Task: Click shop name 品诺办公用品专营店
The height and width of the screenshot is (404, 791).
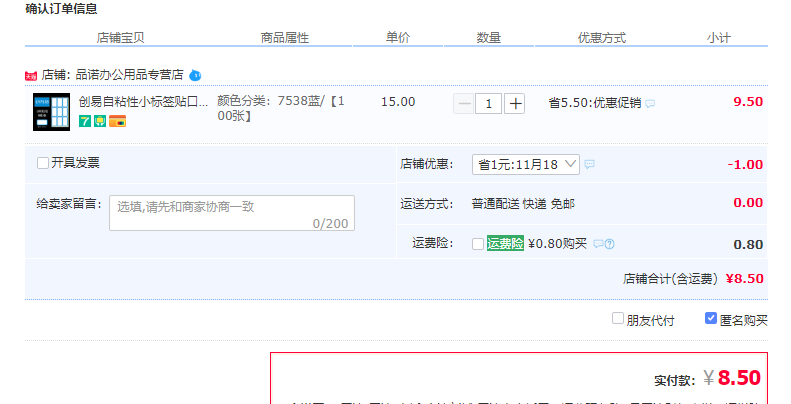Action: pos(129,75)
